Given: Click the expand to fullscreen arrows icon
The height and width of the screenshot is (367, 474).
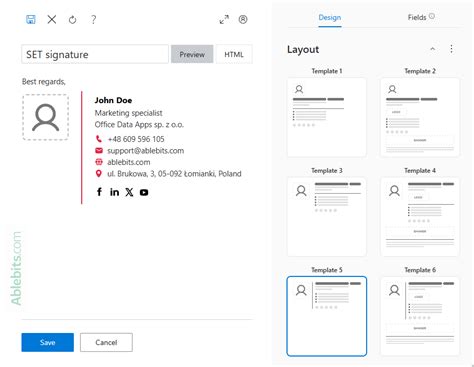Looking at the screenshot, I should 224,19.
